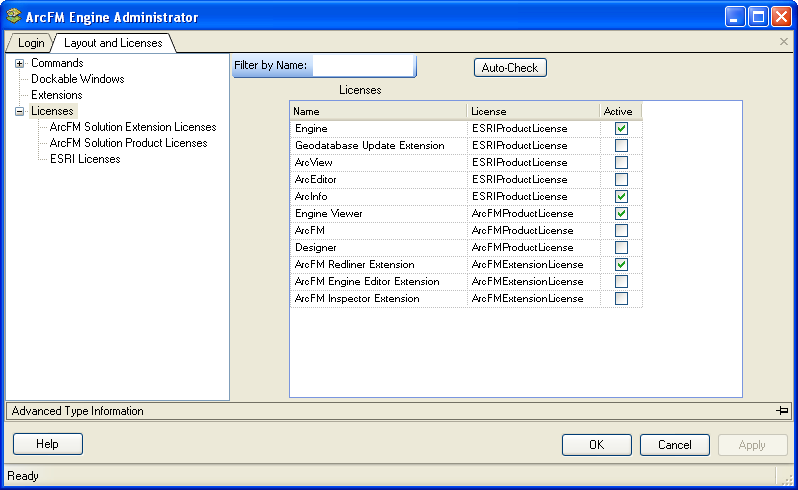
Task: Activate the ArcEditor license checkbox
Action: [621, 179]
